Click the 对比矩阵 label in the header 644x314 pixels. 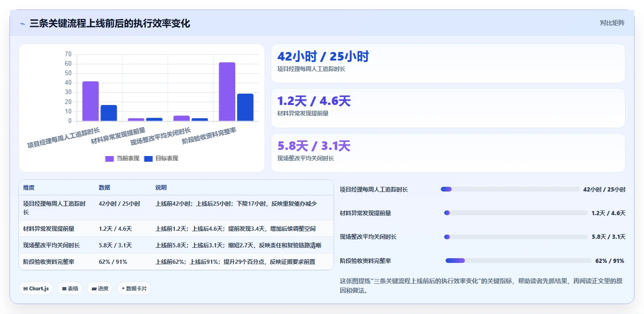coord(612,23)
